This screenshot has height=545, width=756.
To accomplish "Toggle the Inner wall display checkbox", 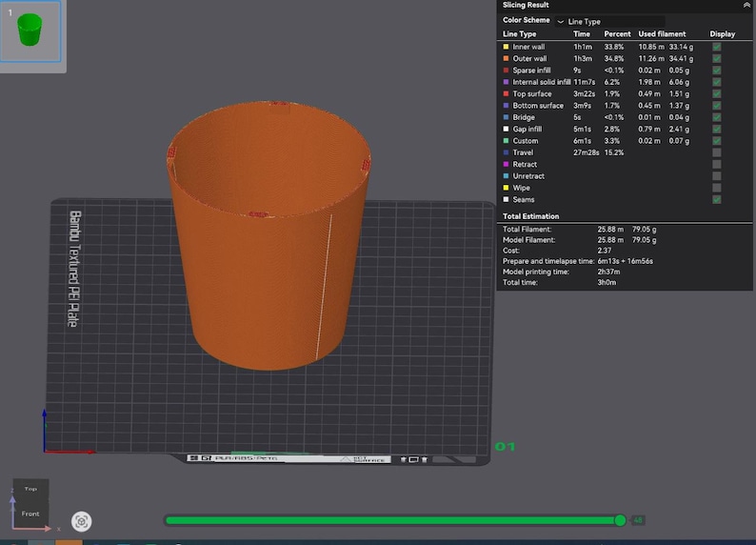I will point(717,47).
